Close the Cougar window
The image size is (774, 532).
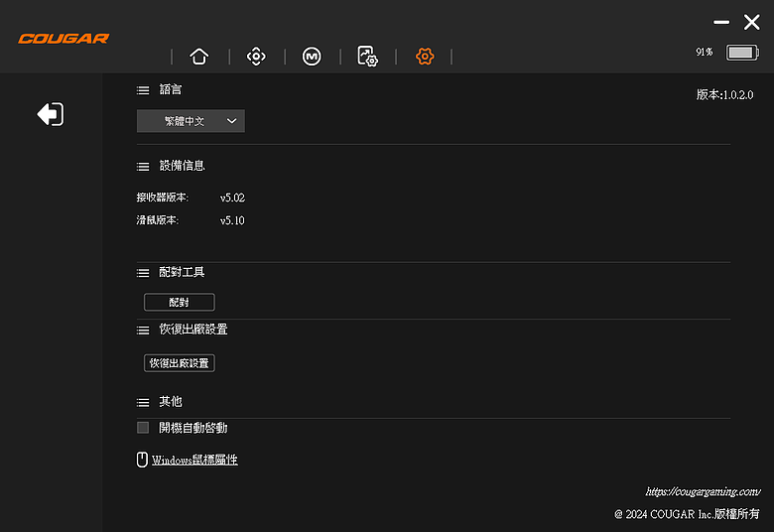[752, 22]
